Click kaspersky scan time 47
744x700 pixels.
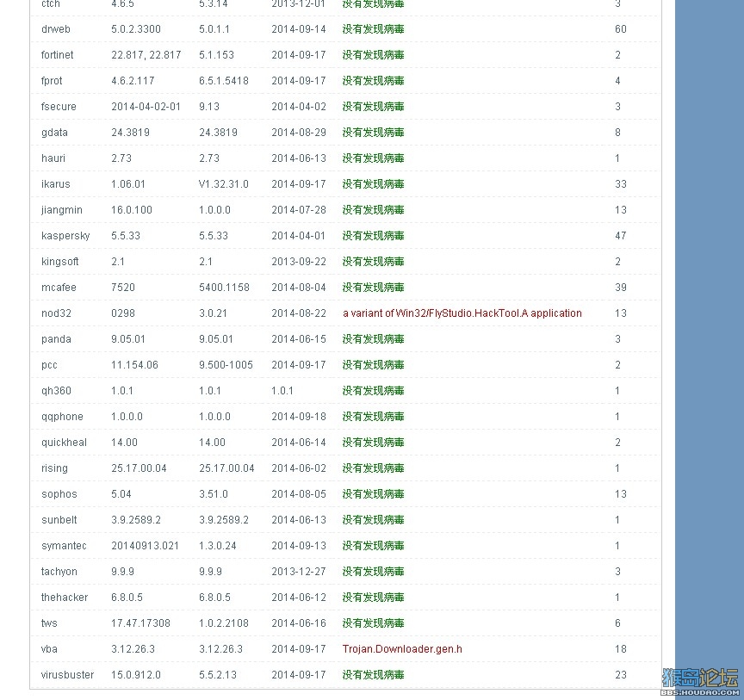pyautogui.click(x=621, y=236)
